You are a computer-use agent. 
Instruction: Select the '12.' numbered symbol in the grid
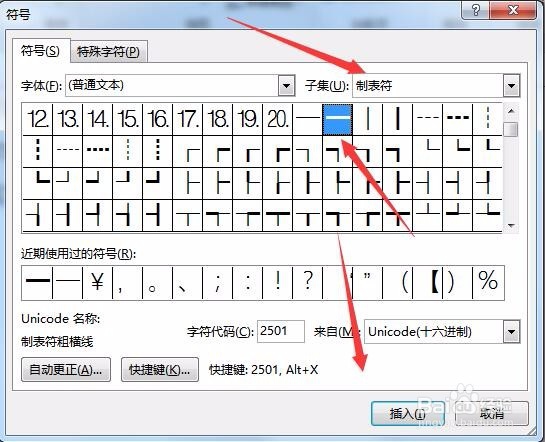38,119
